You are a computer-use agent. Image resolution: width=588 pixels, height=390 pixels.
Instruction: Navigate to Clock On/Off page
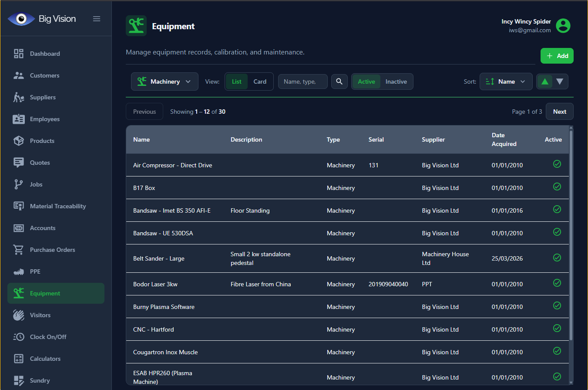(48, 337)
